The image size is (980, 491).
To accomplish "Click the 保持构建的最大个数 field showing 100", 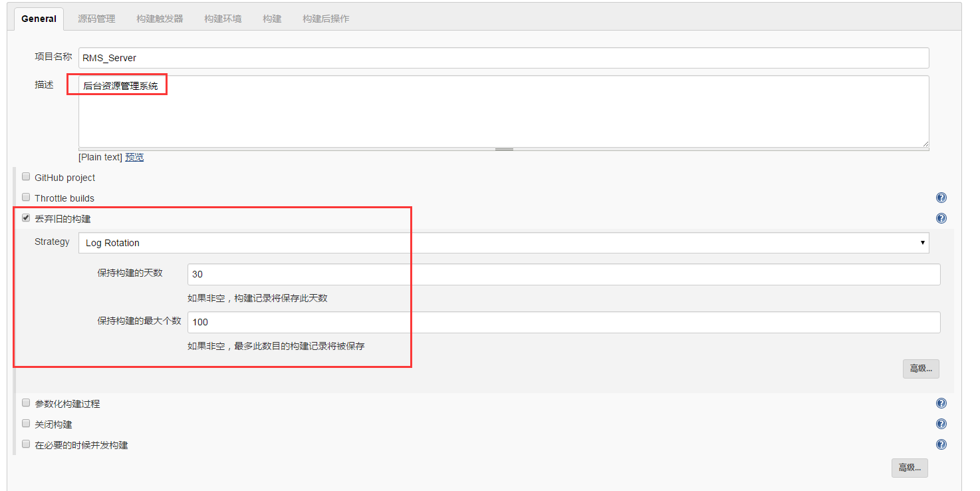I will pyautogui.click(x=564, y=322).
